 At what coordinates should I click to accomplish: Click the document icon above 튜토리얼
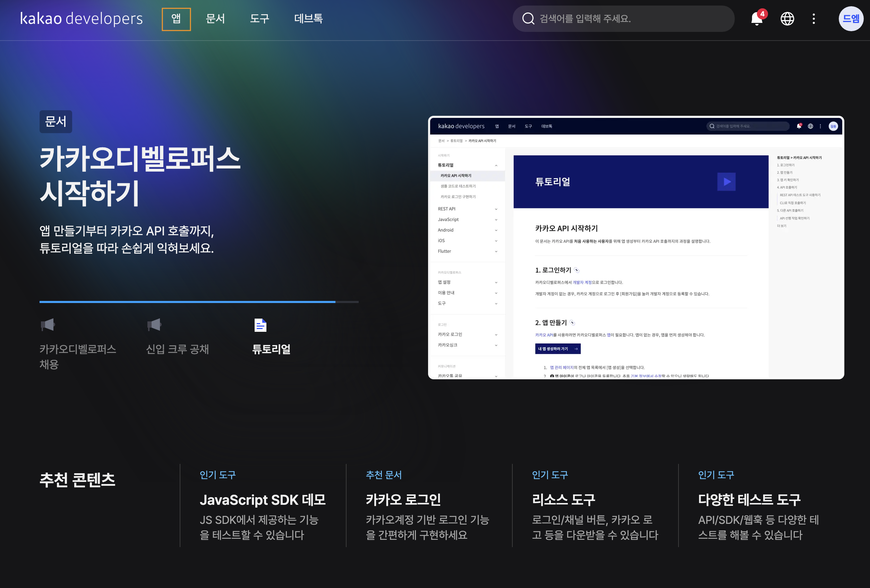[x=261, y=325]
